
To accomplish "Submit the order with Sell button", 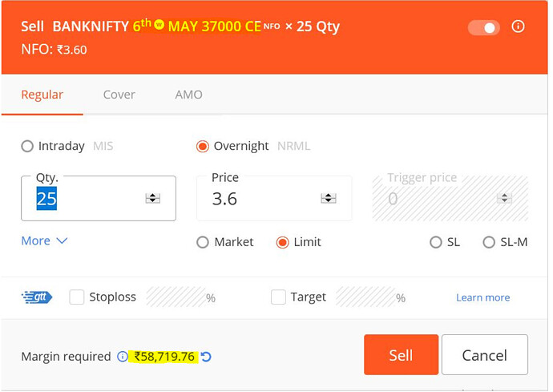I will click(401, 354).
